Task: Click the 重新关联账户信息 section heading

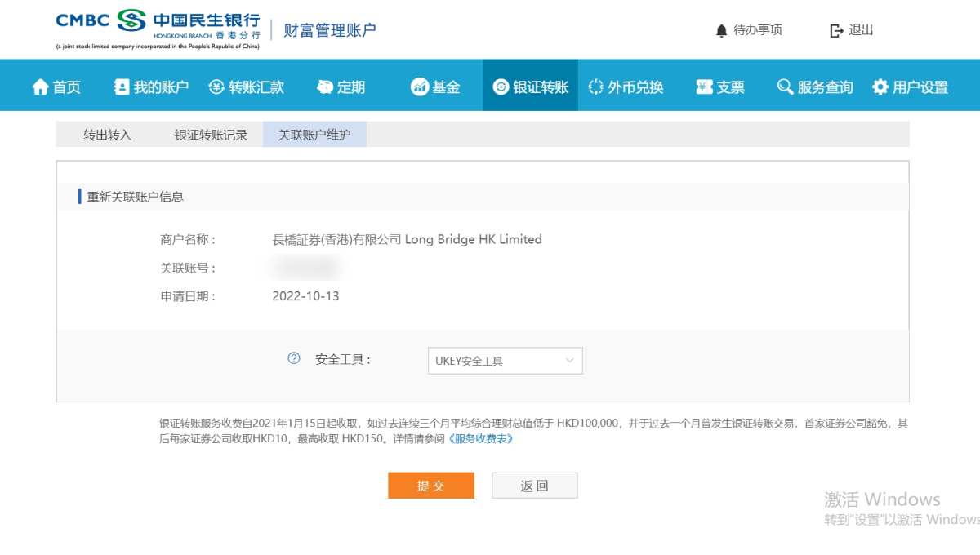Action: coord(136,197)
